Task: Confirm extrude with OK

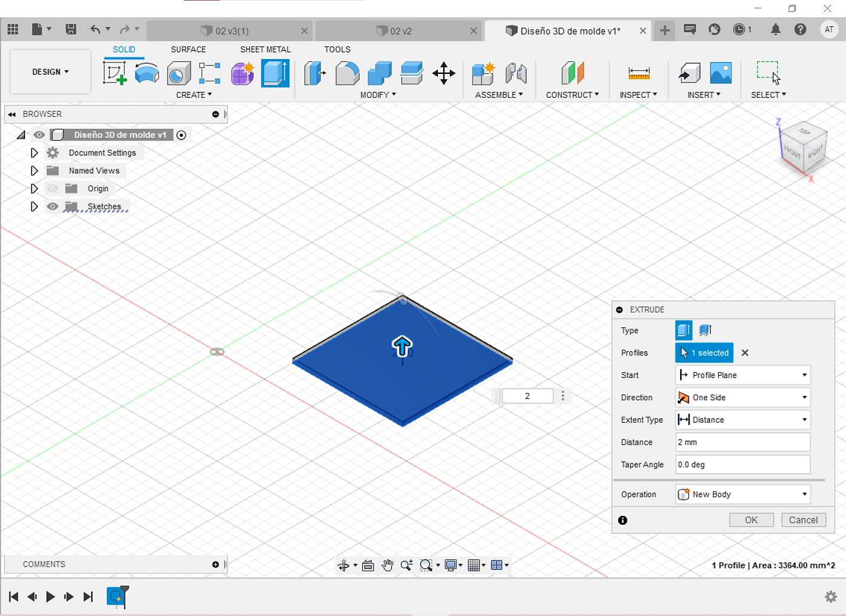Action: (751, 520)
